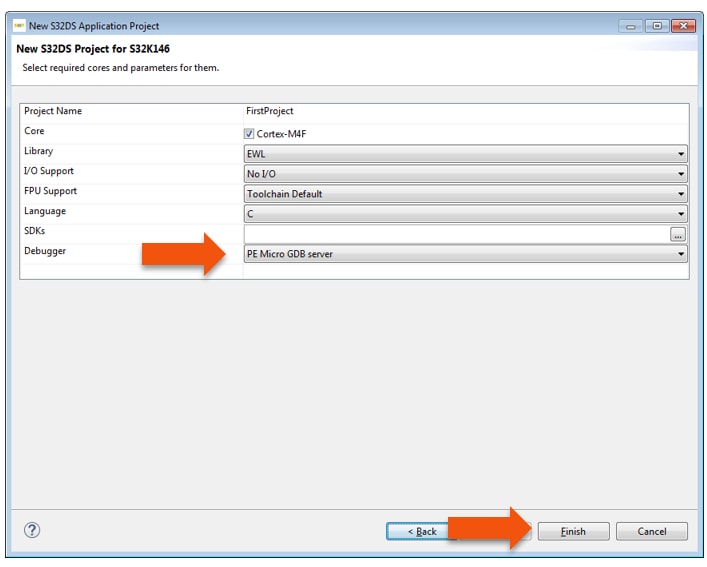
Task: Click the S32DS icon in title bar
Action: point(19,25)
